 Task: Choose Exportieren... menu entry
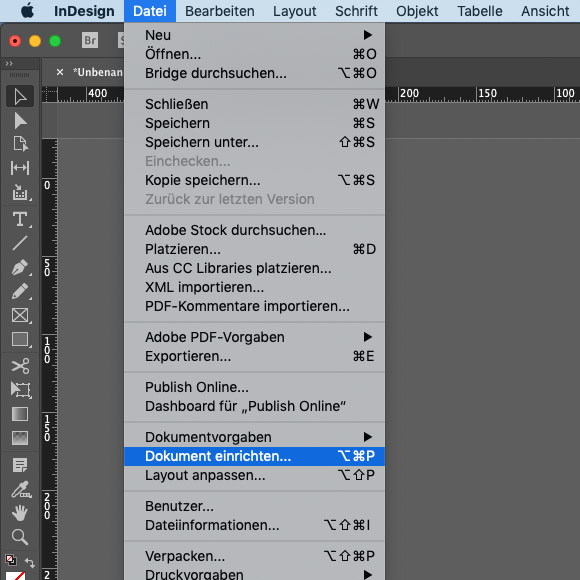pyautogui.click(x=254, y=356)
